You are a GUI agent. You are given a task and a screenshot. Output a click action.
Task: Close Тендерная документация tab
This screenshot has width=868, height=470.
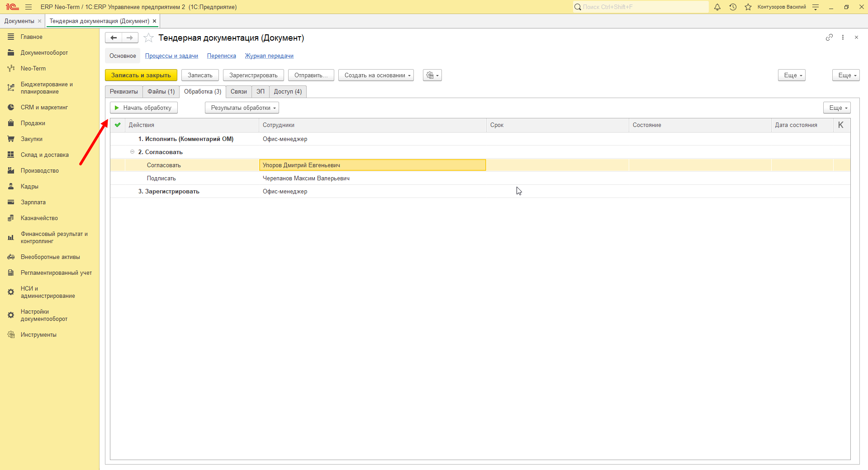tap(154, 21)
